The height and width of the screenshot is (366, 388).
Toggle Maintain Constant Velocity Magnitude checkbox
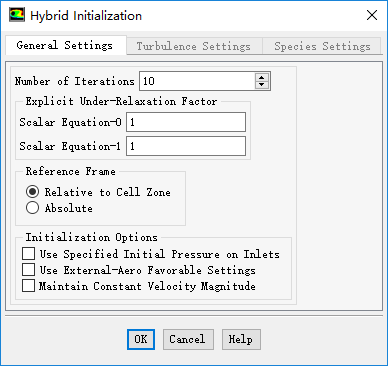pyautogui.click(x=28, y=286)
